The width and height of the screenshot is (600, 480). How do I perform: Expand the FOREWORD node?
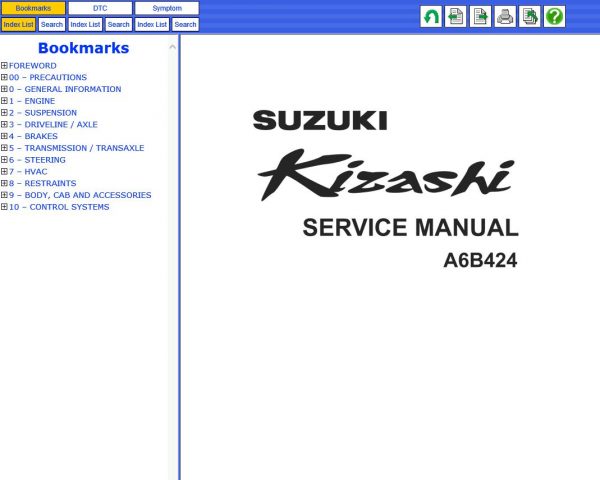(x=4, y=65)
